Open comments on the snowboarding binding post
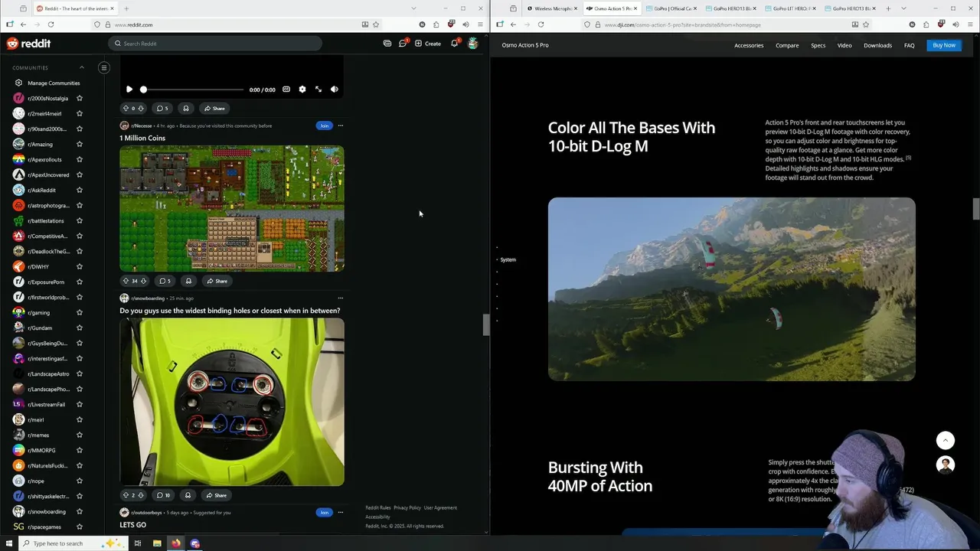This screenshot has height=551, width=980. (x=164, y=495)
